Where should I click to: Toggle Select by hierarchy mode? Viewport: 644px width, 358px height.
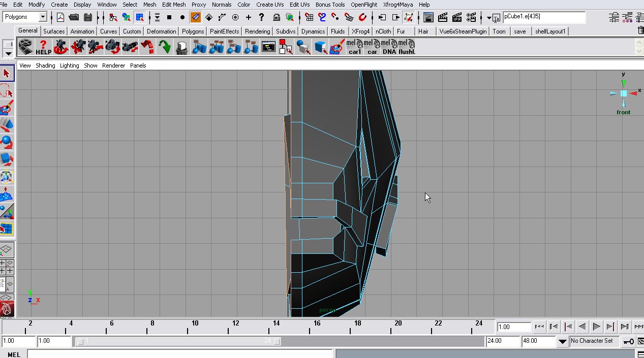click(x=113, y=17)
